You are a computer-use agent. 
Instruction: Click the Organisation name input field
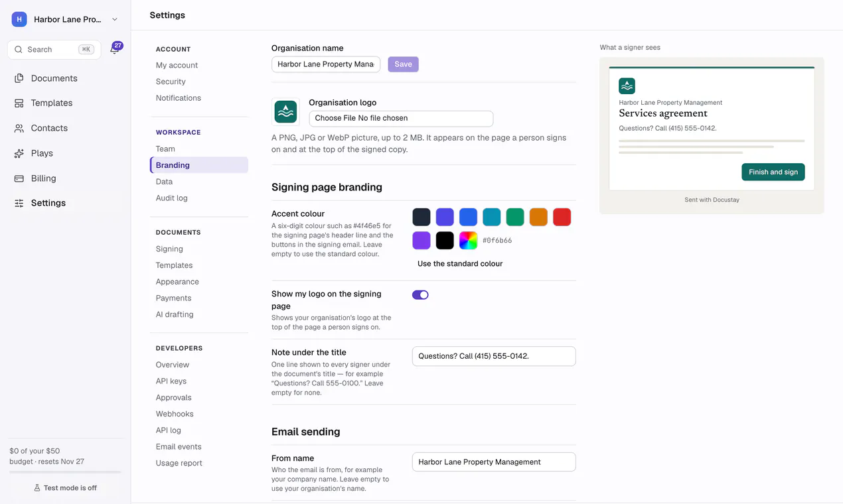click(326, 64)
